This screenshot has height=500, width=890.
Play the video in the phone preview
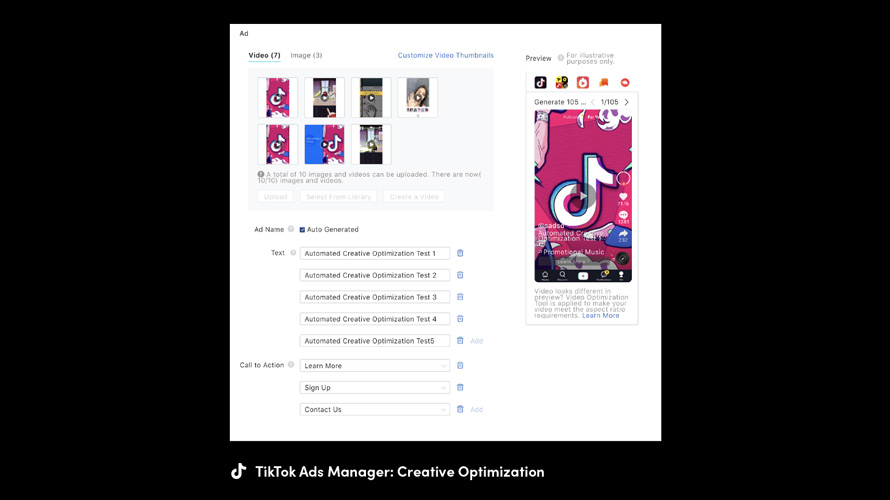tap(582, 196)
